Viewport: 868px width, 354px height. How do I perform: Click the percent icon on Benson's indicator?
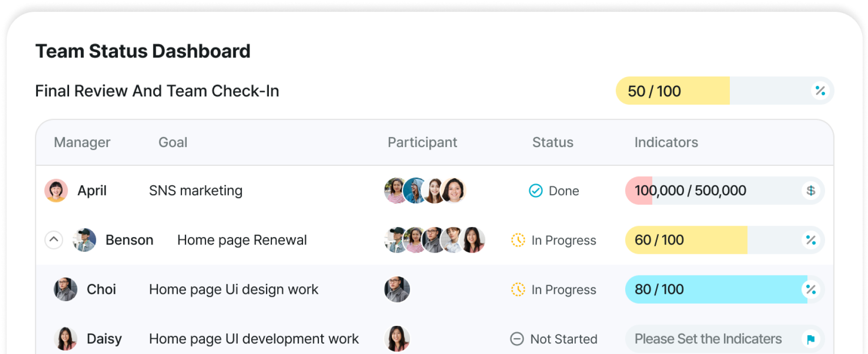click(x=811, y=240)
